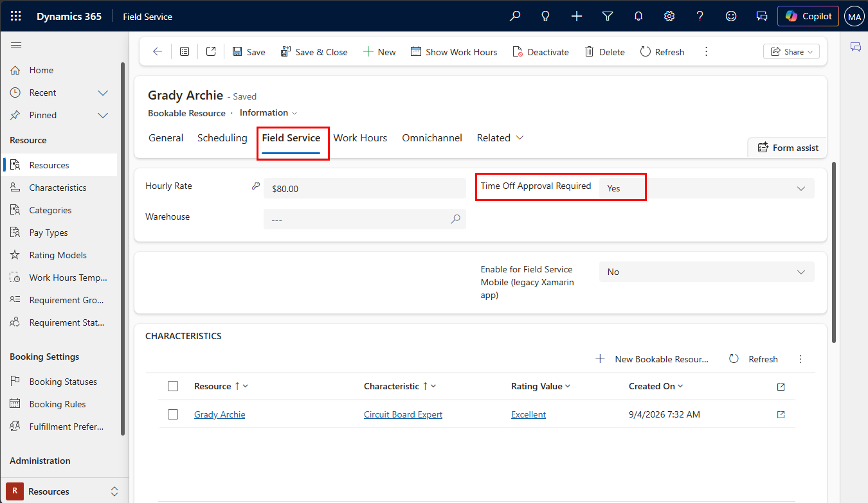
Task: Open the lightbulb assistant icon
Action: coord(546,16)
